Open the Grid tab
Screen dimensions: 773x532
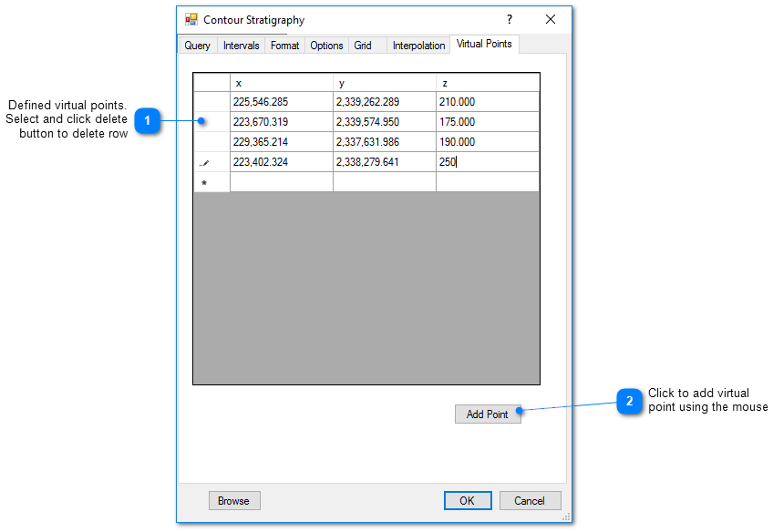(363, 46)
